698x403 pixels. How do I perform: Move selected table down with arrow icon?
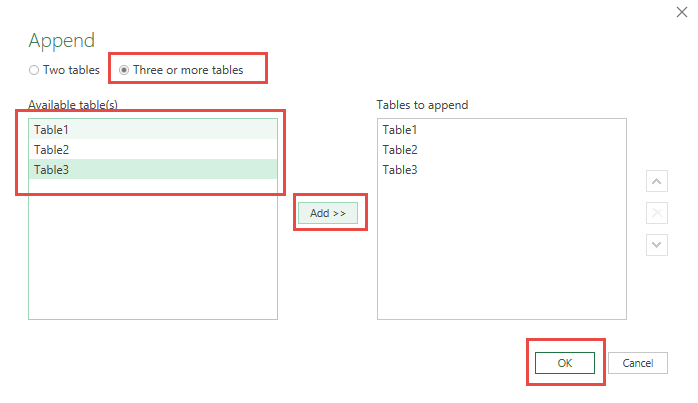[657, 245]
